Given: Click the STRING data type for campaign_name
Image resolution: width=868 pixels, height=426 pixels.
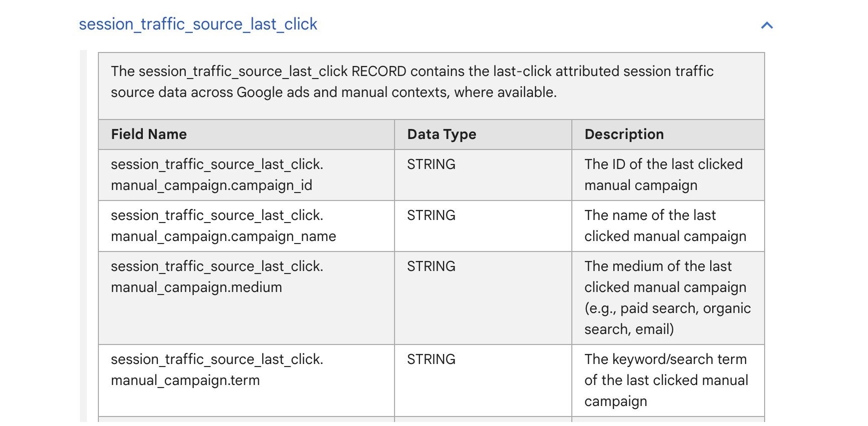Looking at the screenshot, I should coord(431,215).
